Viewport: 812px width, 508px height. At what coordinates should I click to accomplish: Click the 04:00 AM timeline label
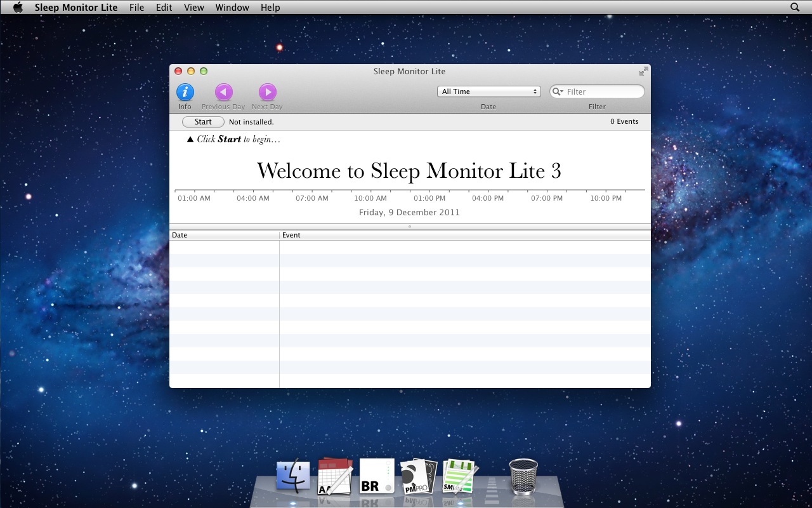253,198
